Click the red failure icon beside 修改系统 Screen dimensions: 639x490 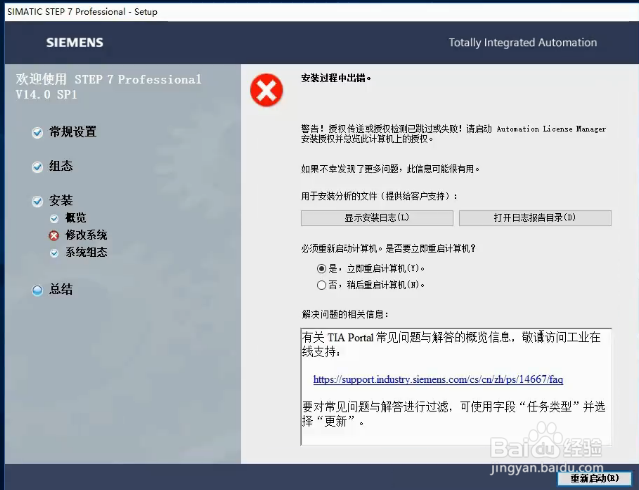click(x=54, y=236)
